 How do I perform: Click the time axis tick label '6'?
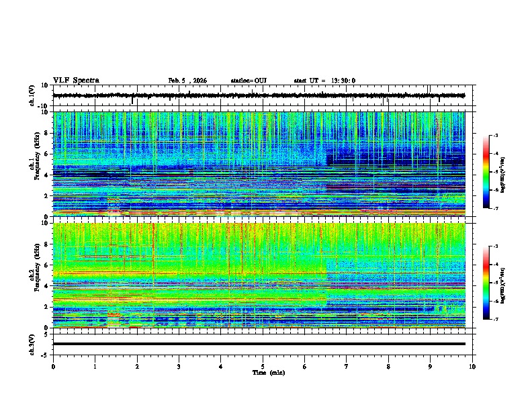[305, 367]
